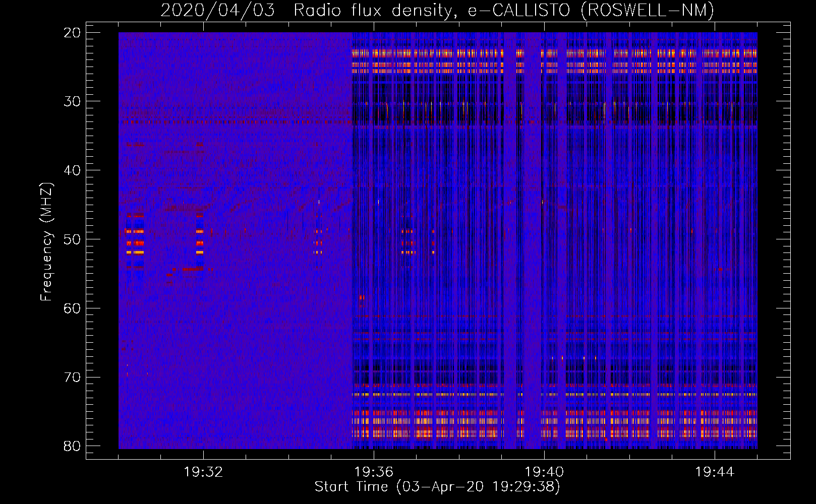Click the 19:40 time tick label

(x=544, y=472)
